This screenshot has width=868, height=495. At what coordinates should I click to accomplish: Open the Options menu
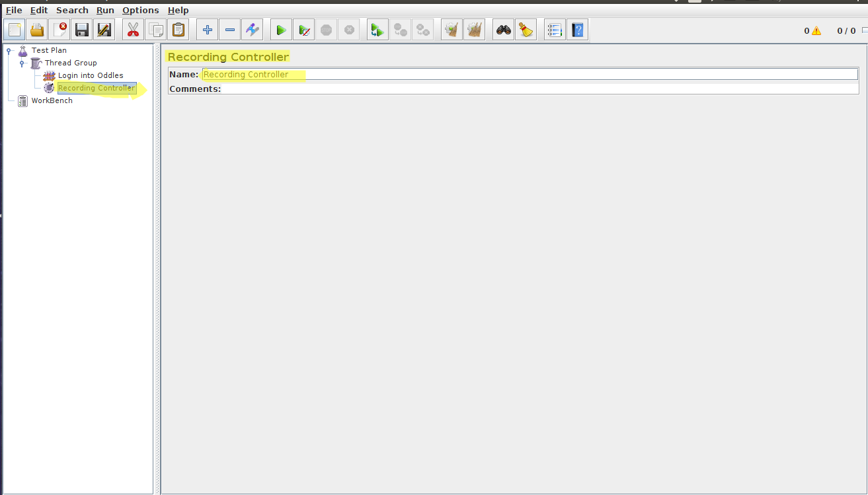[141, 10]
